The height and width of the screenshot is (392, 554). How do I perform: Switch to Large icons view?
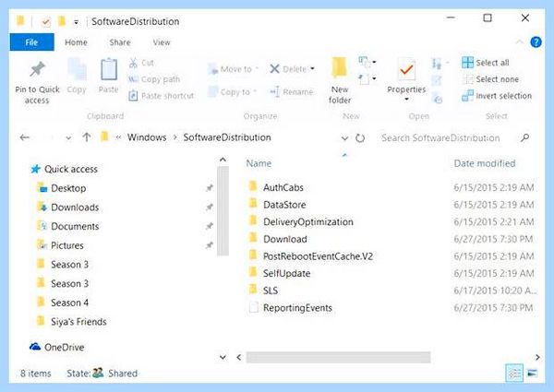tap(533, 373)
